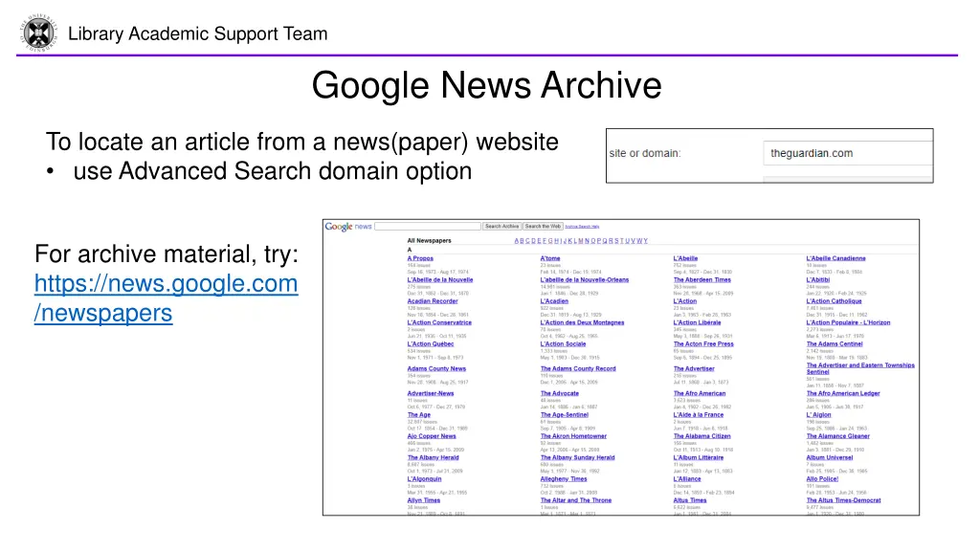The height and width of the screenshot is (551, 980).
Task: Click the site or domain input field
Action: click(x=848, y=153)
